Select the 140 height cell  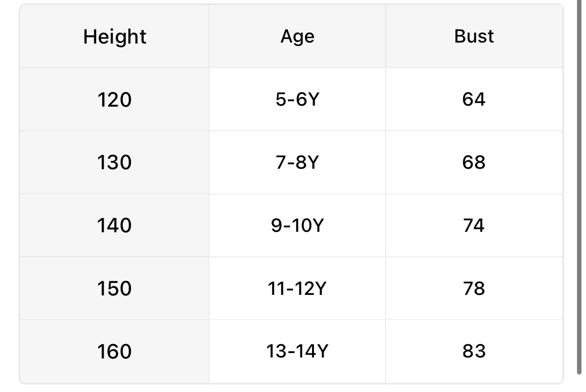click(x=115, y=226)
